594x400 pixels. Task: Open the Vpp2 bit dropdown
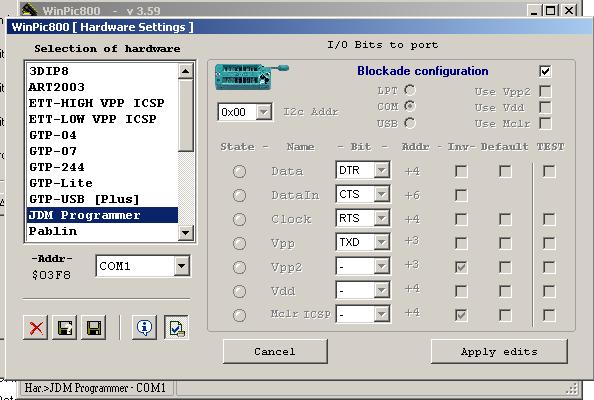381,266
